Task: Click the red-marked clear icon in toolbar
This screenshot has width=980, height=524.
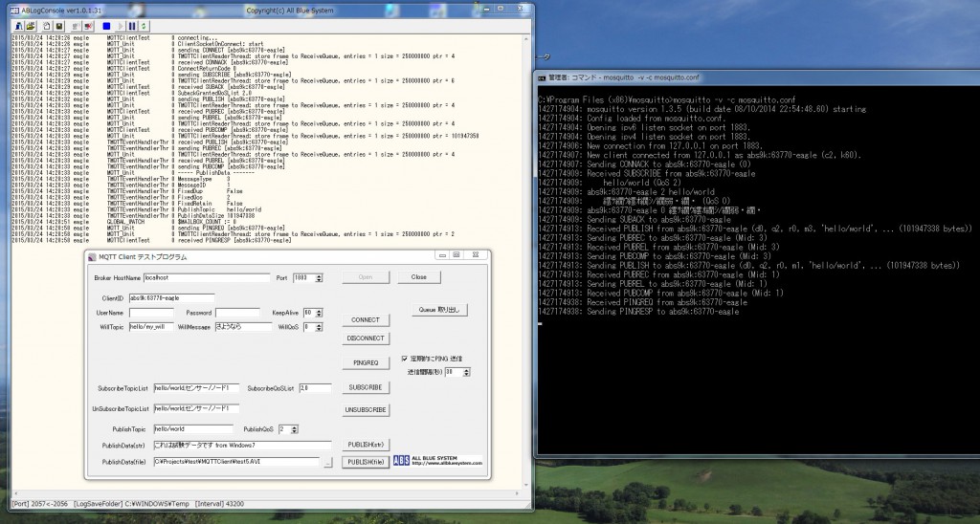Action: pyautogui.click(x=89, y=26)
